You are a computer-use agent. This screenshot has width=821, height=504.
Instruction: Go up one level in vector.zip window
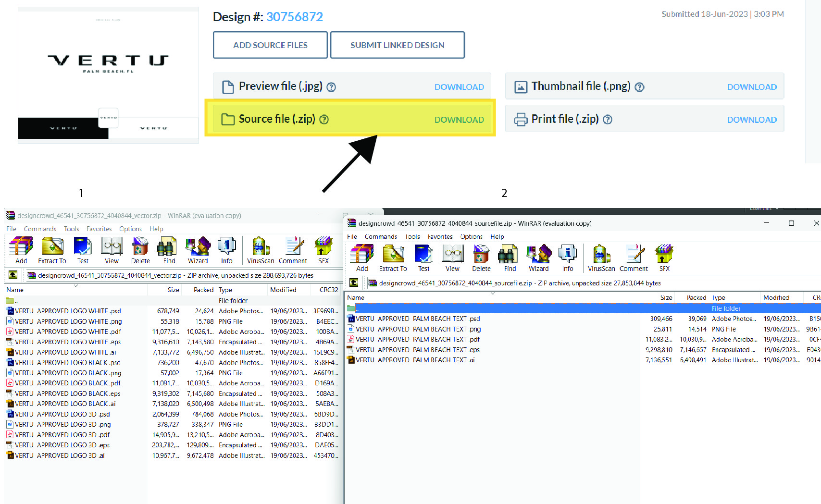coord(13,275)
